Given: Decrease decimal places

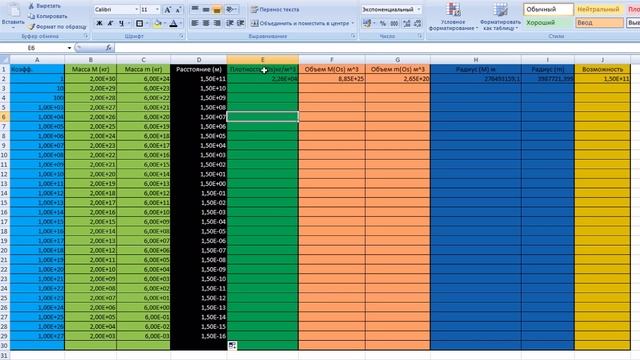Looking at the screenshot, I should pyautogui.click(x=417, y=24).
